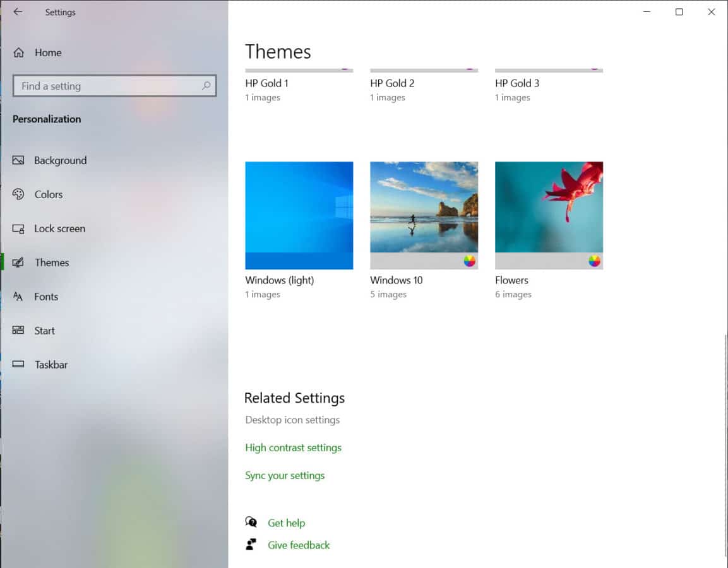Open Desktop icon settings

click(292, 420)
